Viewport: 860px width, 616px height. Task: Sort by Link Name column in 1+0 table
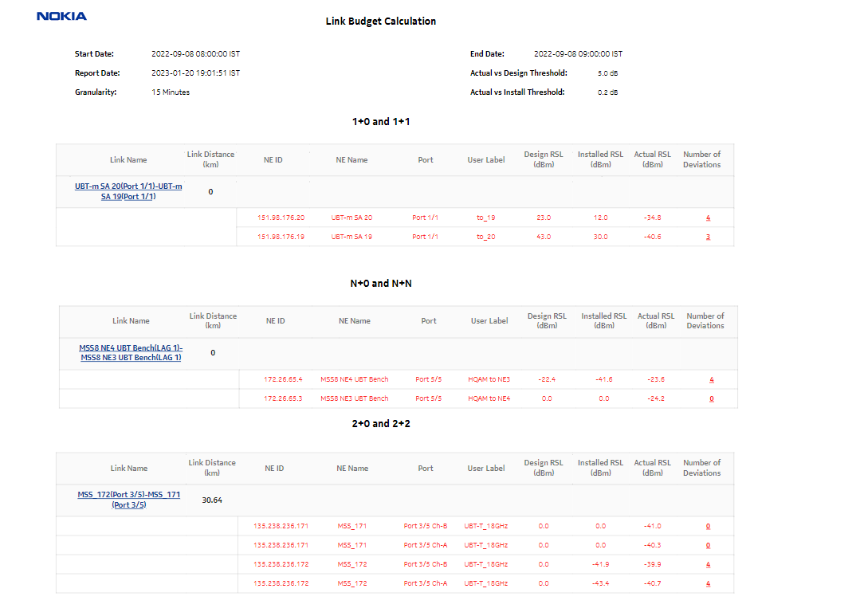[128, 159]
